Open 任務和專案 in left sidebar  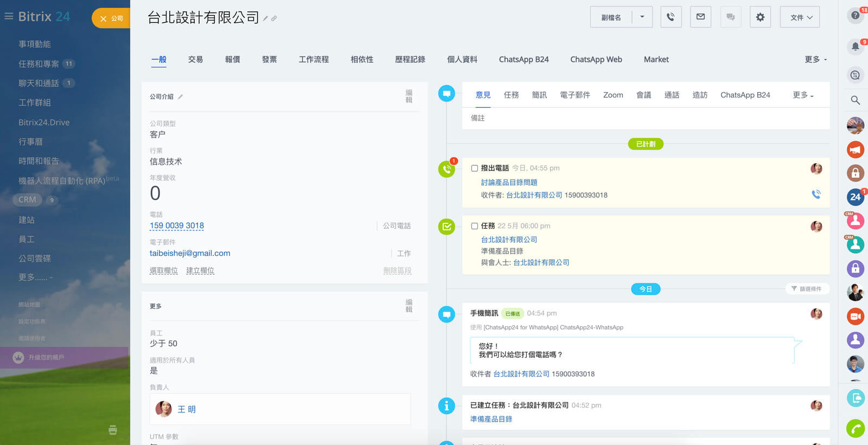coord(39,64)
